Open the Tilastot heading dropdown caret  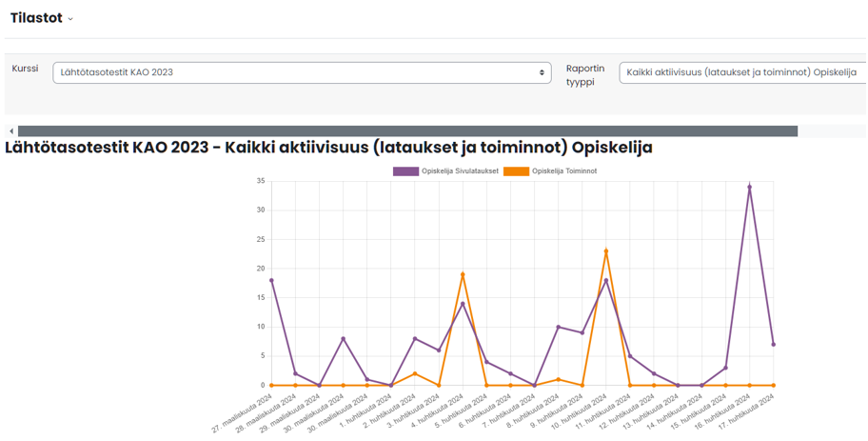click(70, 20)
